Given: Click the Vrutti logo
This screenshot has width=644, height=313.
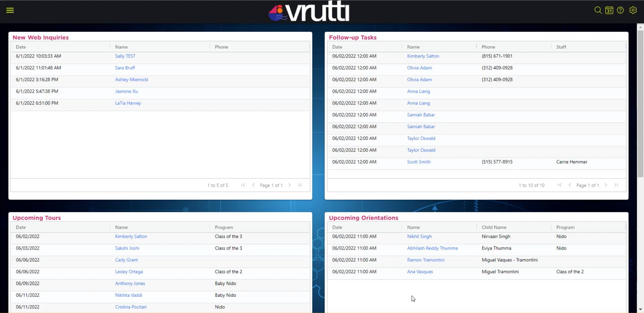Looking at the screenshot, I should (x=308, y=10).
